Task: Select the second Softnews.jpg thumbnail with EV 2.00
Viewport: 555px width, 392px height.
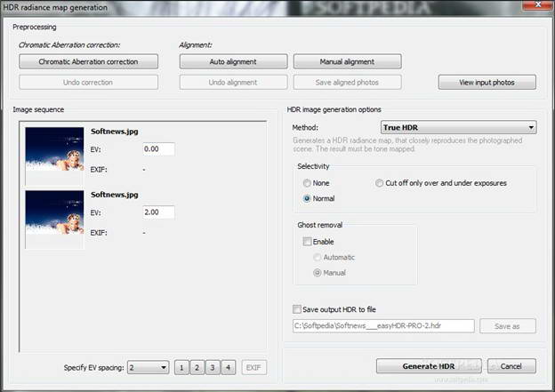Action: pyautogui.click(x=54, y=220)
